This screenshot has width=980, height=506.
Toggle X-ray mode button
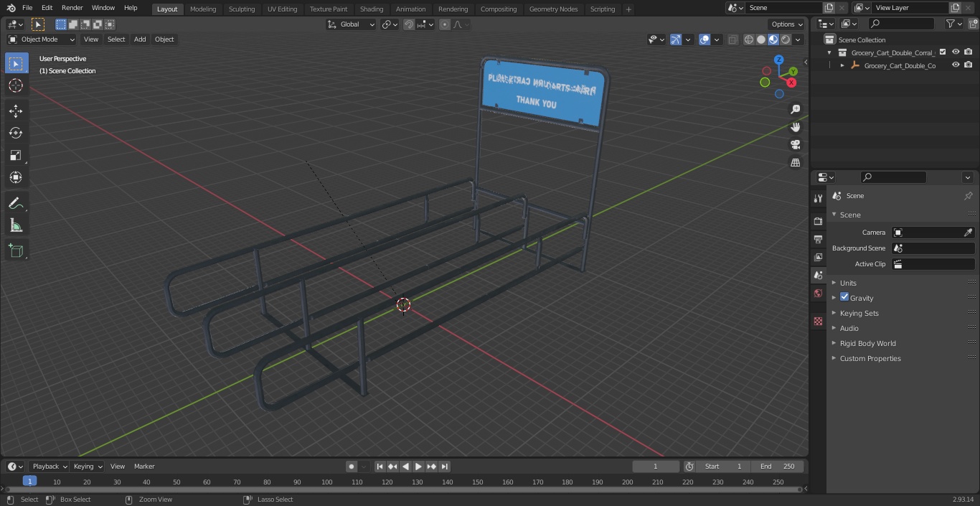pos(732,39)
